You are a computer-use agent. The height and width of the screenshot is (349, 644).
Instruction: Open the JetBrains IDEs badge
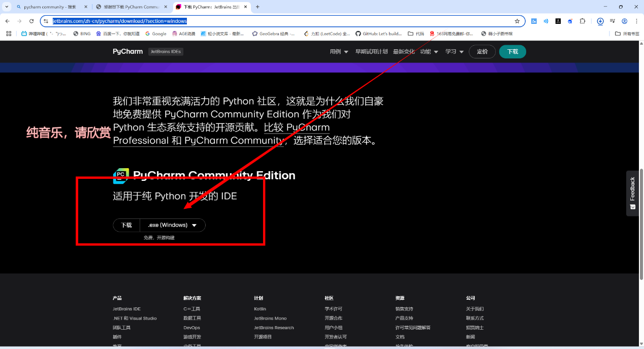[x=166, y=51]
